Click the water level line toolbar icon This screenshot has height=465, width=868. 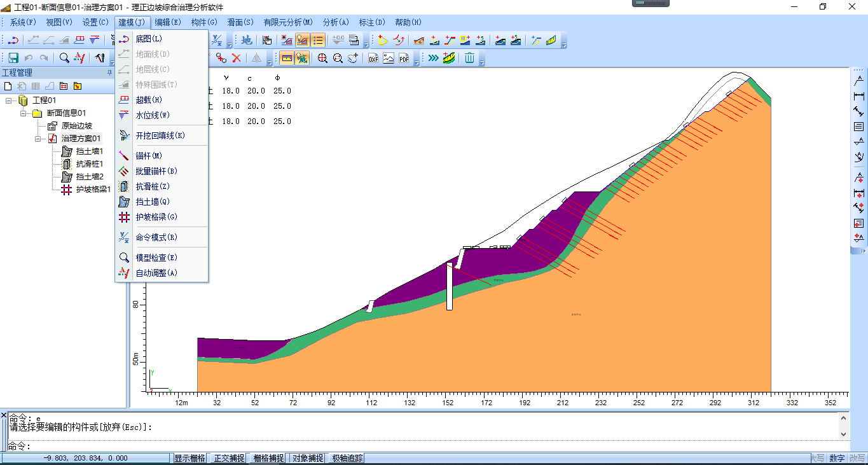(94, 40)
